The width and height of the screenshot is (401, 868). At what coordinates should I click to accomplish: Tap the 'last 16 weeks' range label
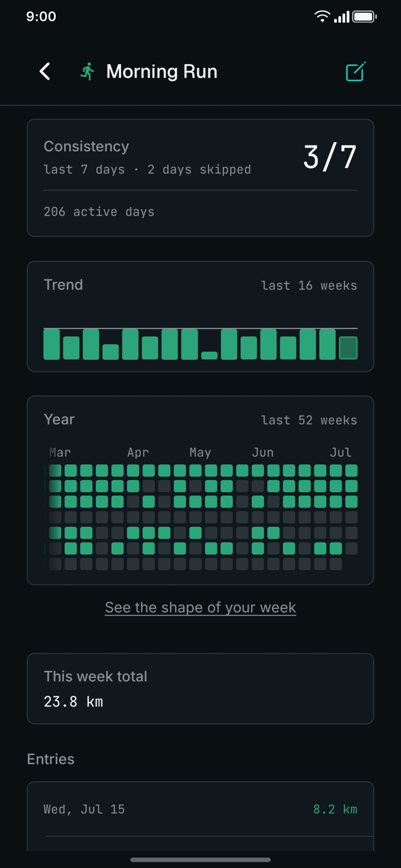coord(309,285)
